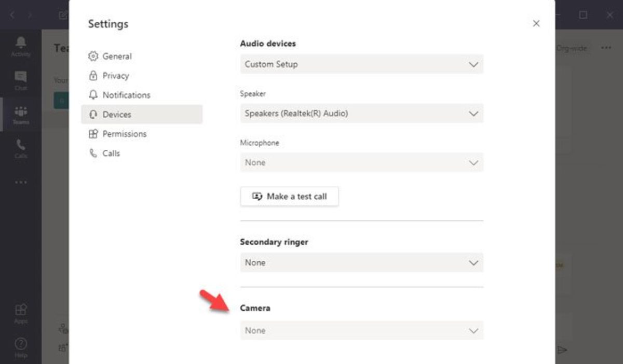Viewport: 623px width, 364px height.
Task: Go to Notifications settings
Action: (x=126, y=95)
